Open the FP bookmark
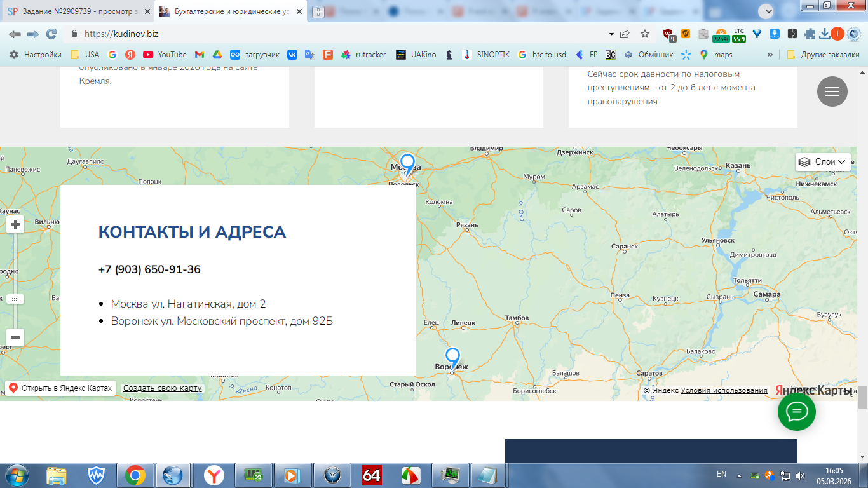The image size is (868, 488). coord(586,55)
